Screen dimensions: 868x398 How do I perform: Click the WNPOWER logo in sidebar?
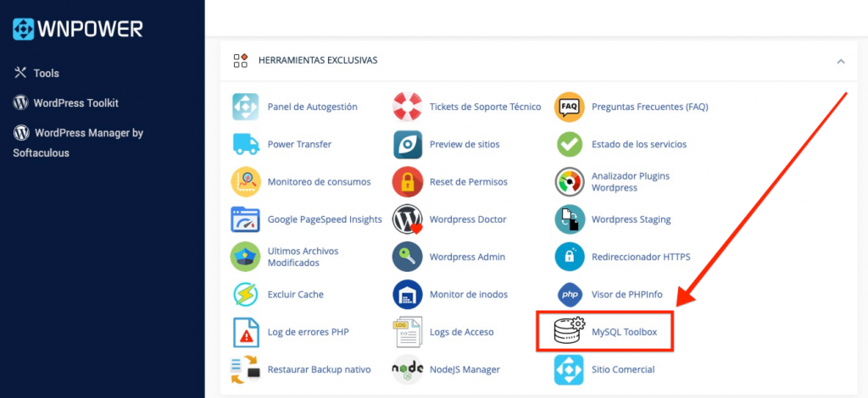[x=77, y=29]
